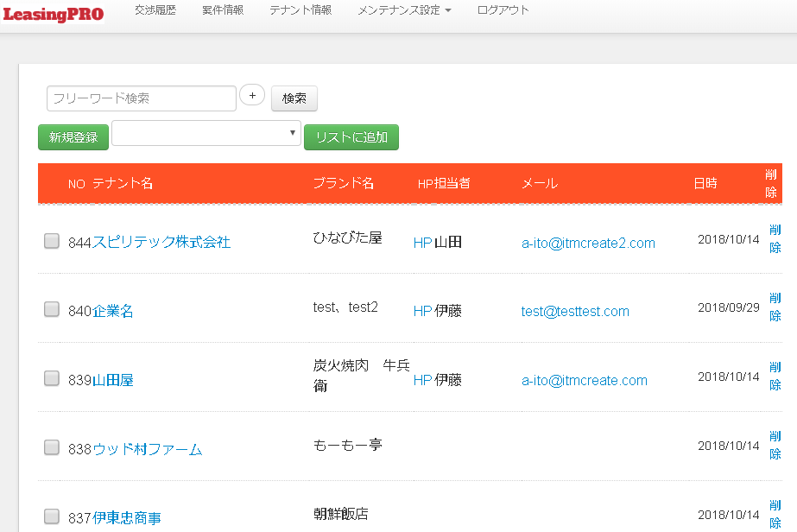Check the box for row 839 山田屋
This screenshot has width=797, height=532.
(51, 378)
